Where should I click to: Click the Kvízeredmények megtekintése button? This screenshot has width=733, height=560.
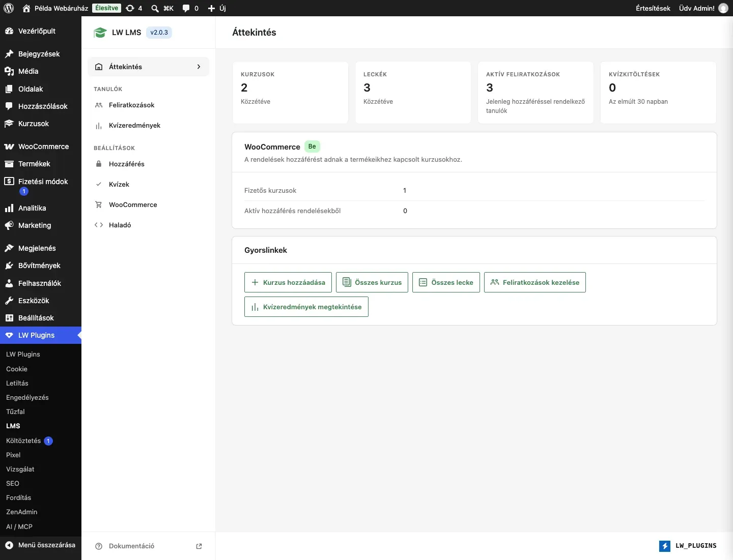tap(306, 307)
